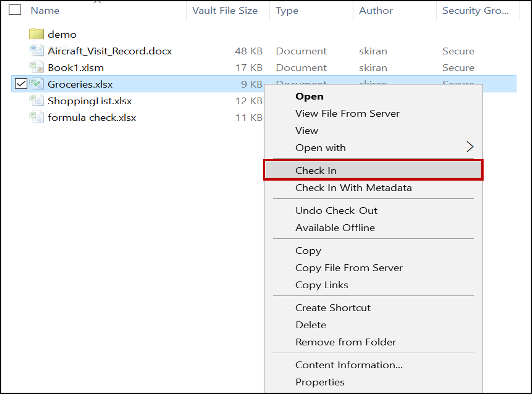Click the Book1.xlsm macro workbook icon
This screenshot has width=532, height=394.
[x=36, y=67]
